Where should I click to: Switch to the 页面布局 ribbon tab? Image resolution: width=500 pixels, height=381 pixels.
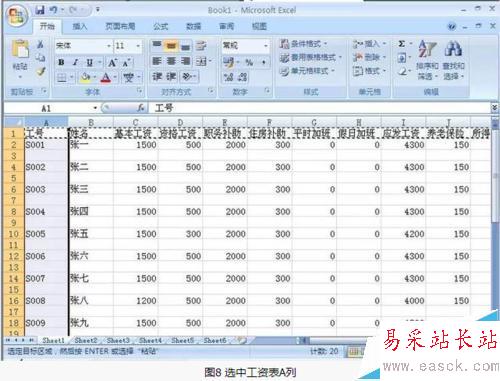click(x=120, y=26)
